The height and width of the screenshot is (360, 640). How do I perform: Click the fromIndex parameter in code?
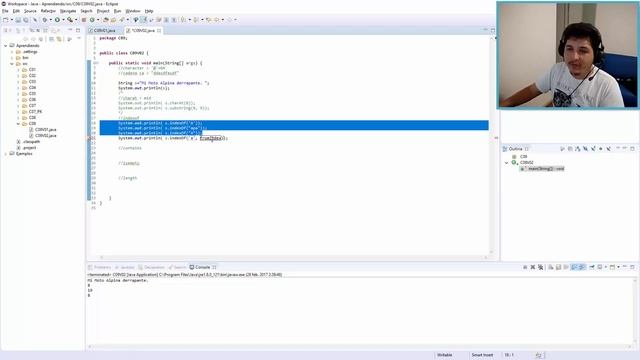click(211, 138)
